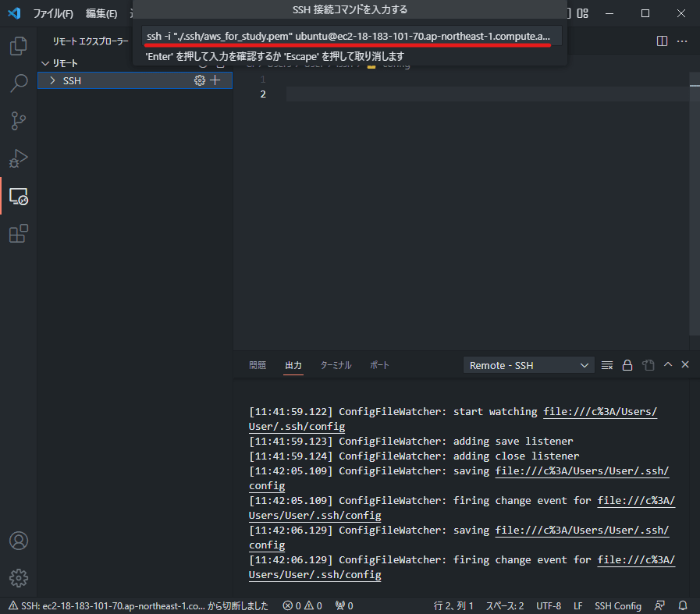The width and height of the screenshot is (700, 614).
Task: Open the Accounts icon at bottom left
Action: click(19, 541)
